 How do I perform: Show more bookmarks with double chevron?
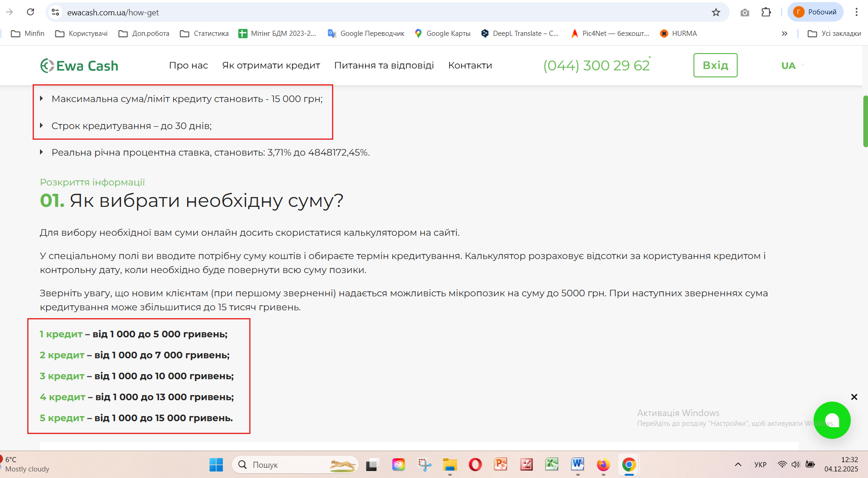[x=785, y=34]
